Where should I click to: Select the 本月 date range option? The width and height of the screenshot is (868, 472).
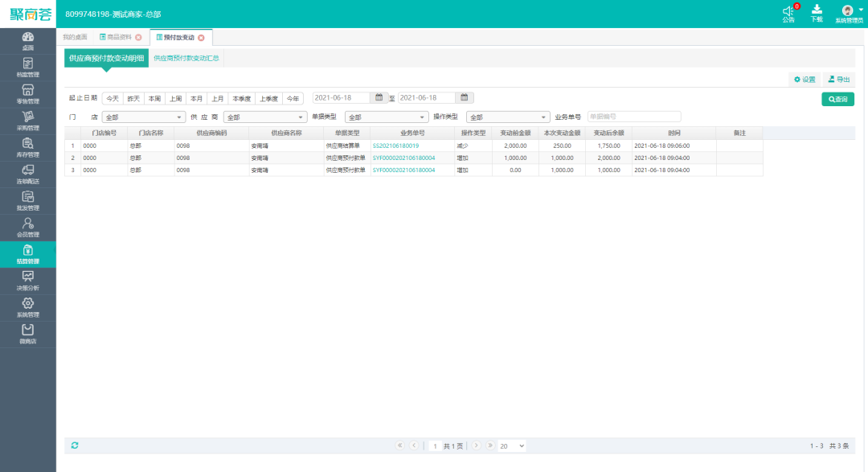click(x=196, y=99)
